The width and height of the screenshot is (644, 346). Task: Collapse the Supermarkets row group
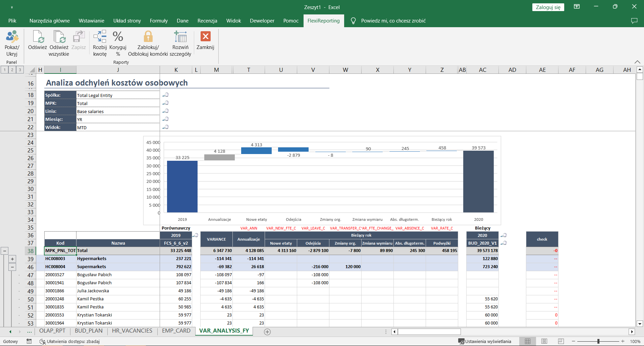pos(12,267)
